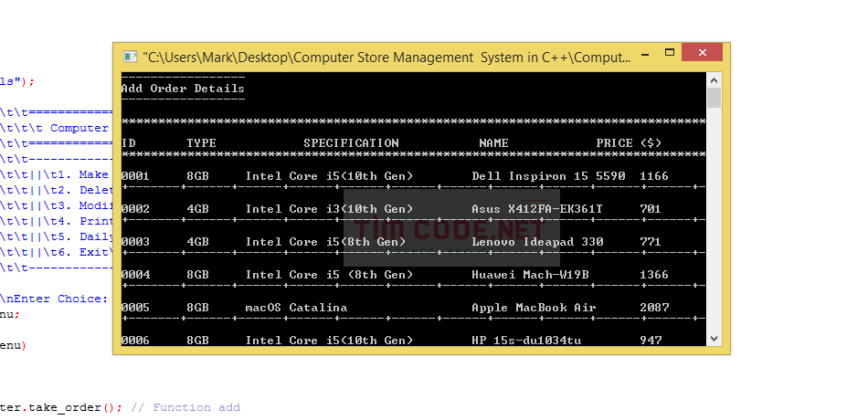
Task: Click ID '0004' in console table
Action: point(135,275)
